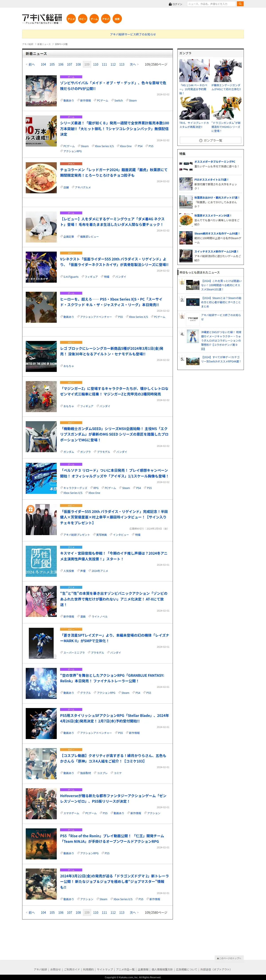Go to page 112 in bottom pagination

(113, 913)
